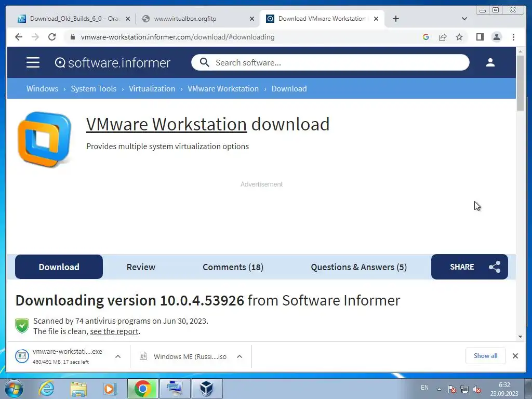532x399 pixels.
Task: Reload the current page
Action: (x=52, y=37)
